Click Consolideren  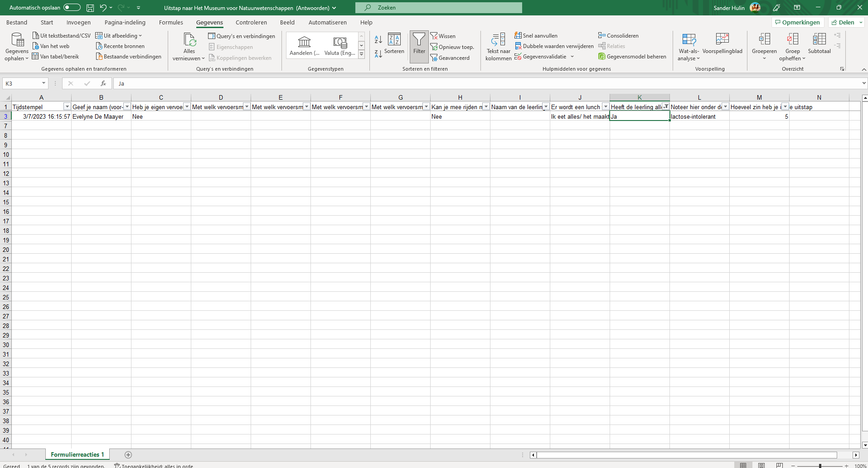tap(618, 35)
